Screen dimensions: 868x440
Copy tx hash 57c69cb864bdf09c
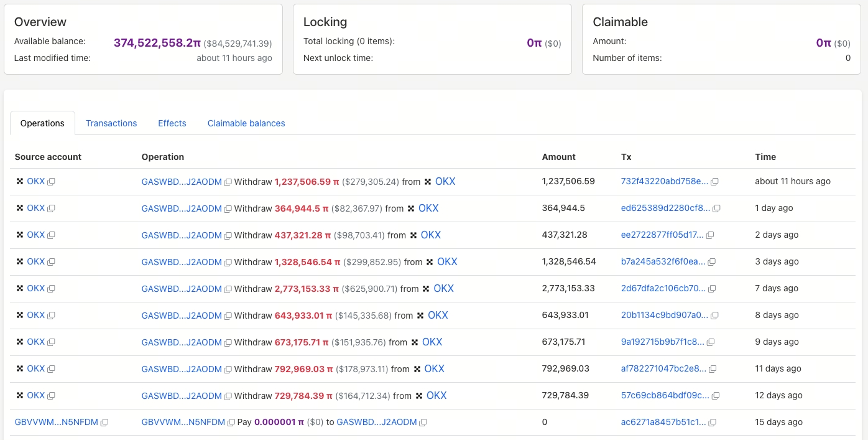(x=716, y=396)
